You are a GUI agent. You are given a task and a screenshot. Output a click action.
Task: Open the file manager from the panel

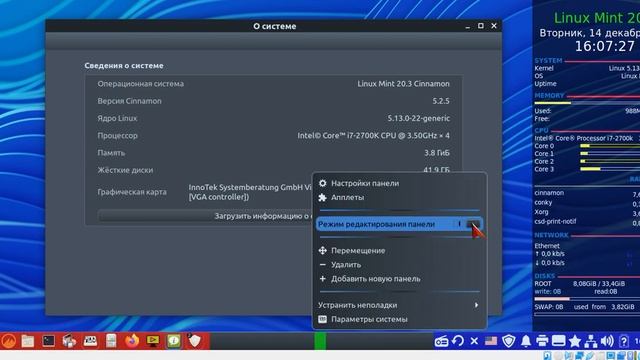pyautogui.click(x=28, y=341)
